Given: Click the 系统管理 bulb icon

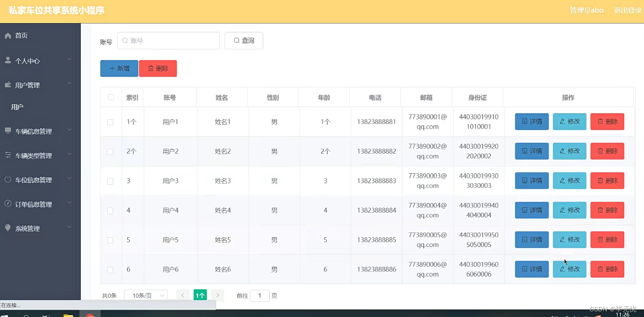Looking at the screenshot, I should click(8, 228).
